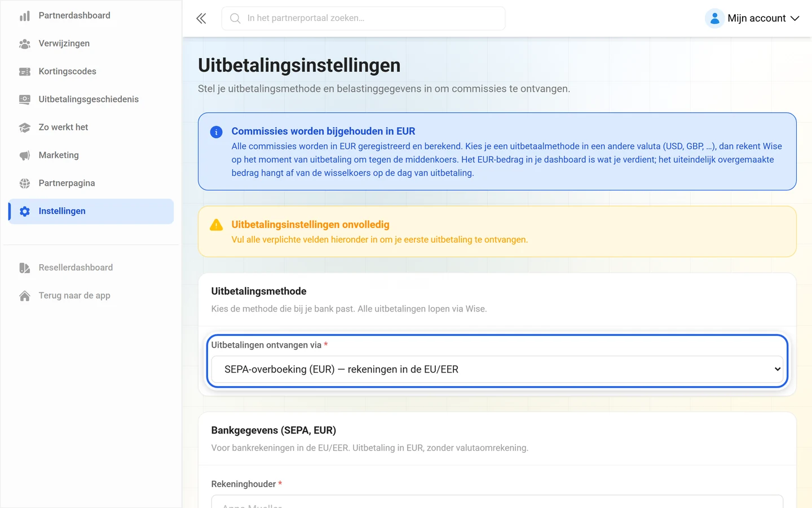Click Commissies worden bijgehouden in EUR title
The width and height of the screenshot is (812, 508).
pos(323,132)
